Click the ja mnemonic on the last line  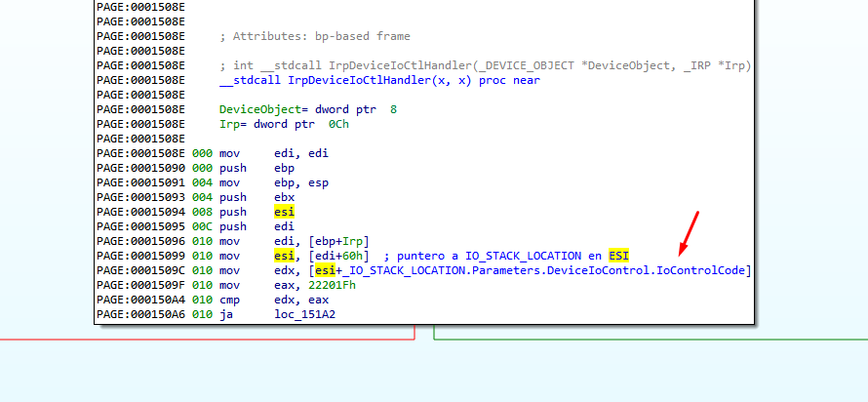225,313
